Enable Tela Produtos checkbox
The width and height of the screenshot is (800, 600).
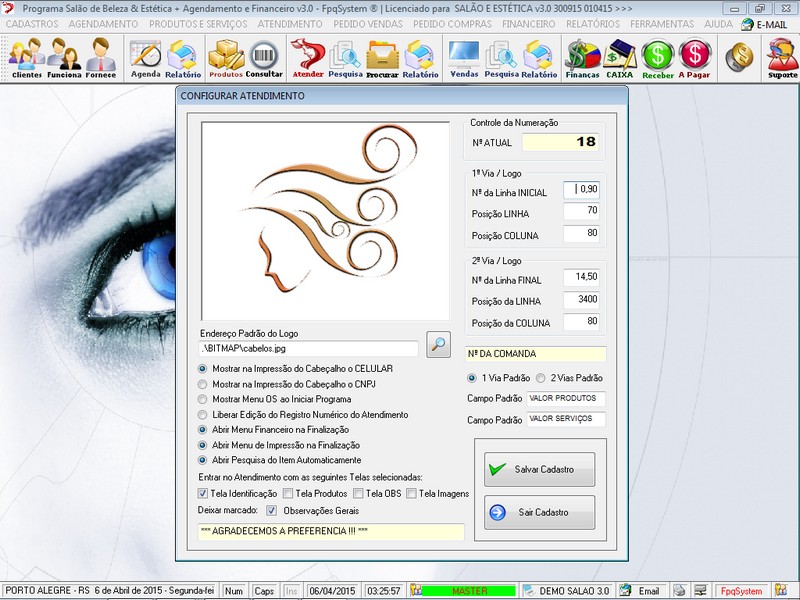tap(289, 493)
